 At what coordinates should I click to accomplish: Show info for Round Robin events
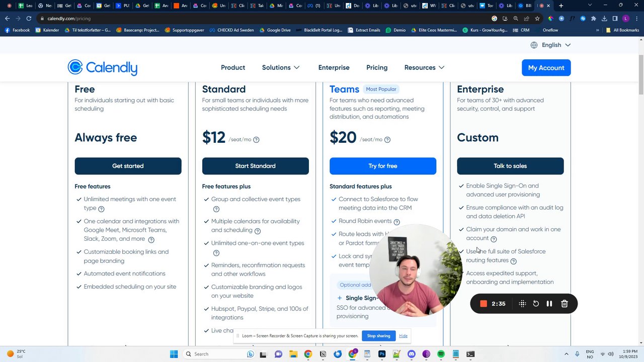tap(397, 222)
